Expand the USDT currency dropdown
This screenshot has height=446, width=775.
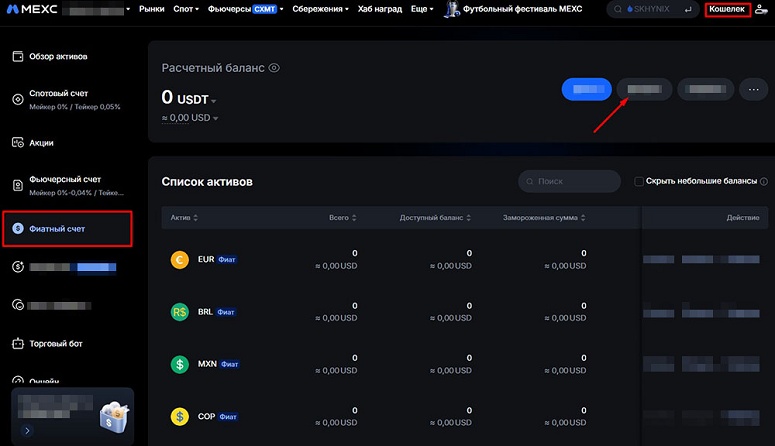214,101
